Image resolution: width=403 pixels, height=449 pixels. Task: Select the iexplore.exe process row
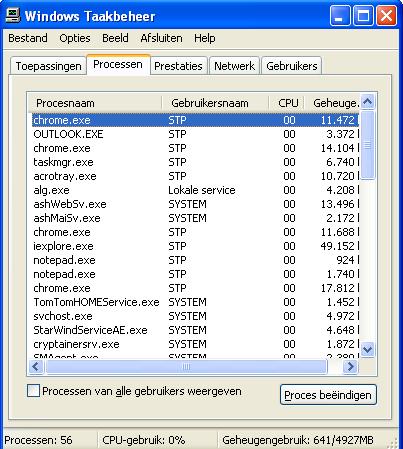(x=195, y=246)
